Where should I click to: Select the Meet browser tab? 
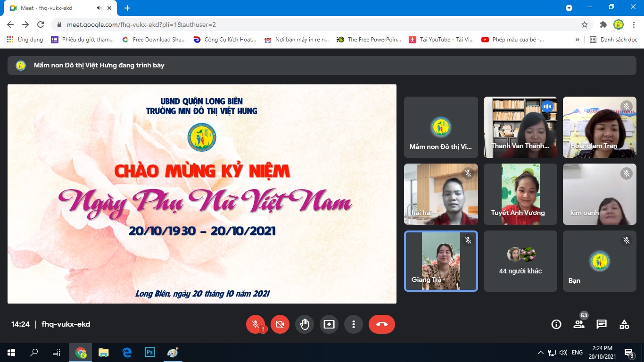tap(52, 8)
